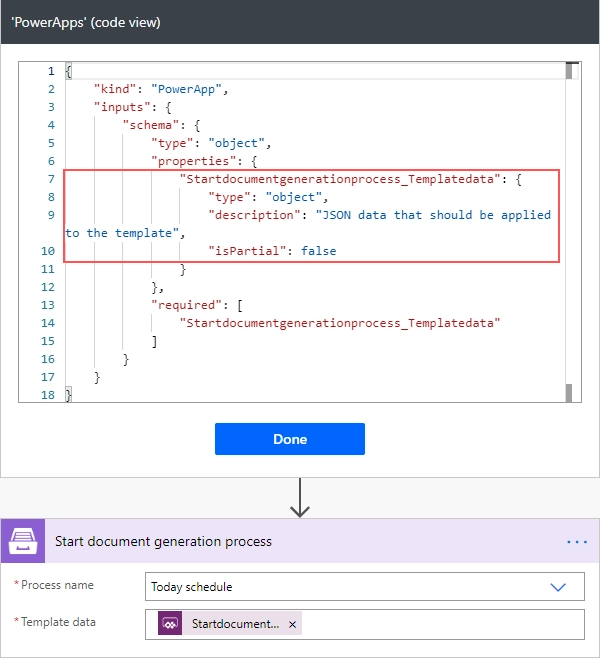
Task: Click the "type": "object" line 5
Action: point(211,143)
